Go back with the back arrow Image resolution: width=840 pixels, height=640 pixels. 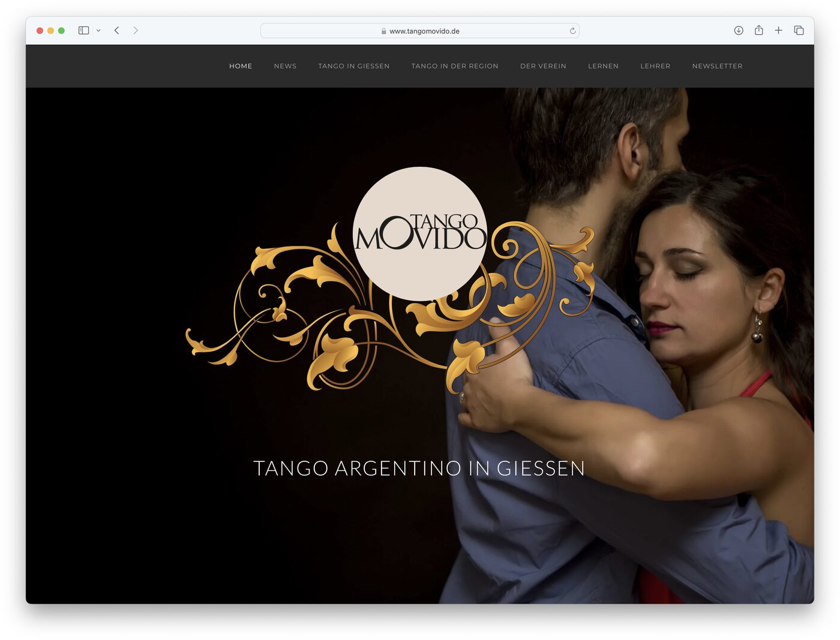[x=117, y=31]
